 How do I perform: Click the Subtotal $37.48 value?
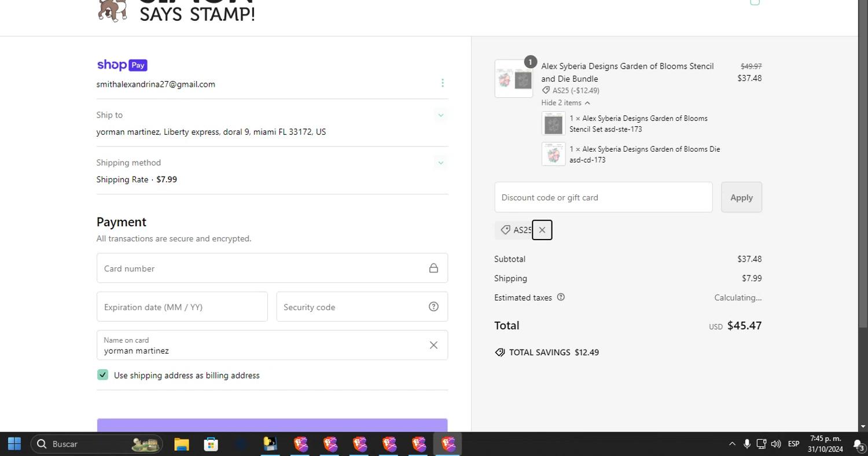click(x=749, y=259)
